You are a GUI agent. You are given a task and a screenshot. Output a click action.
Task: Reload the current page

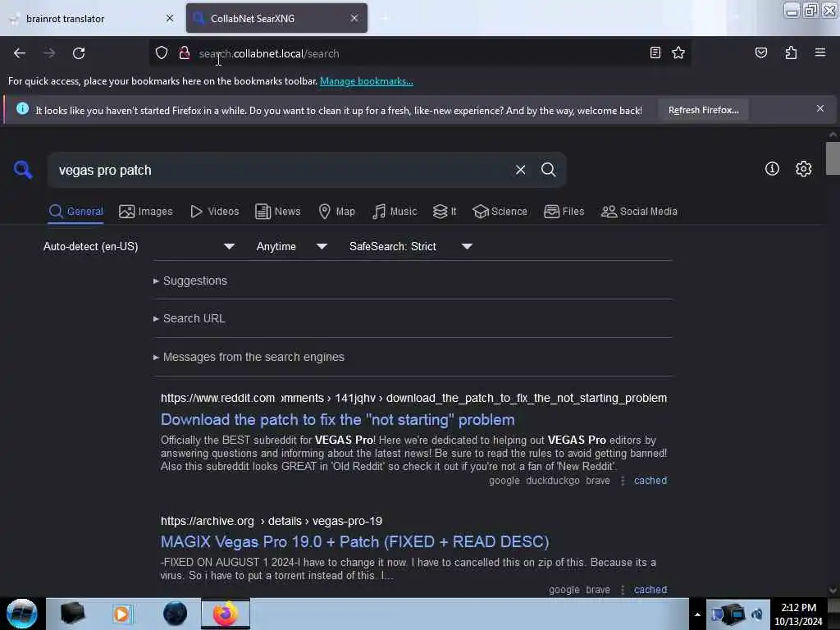79,53
